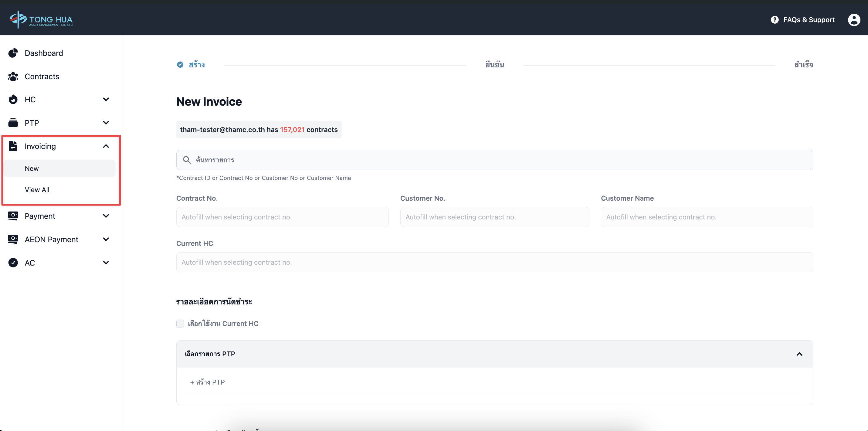Expand the AEON Payment menu chevron
Image resolution: width=868 pixels, height=431 pixels.
tap(106, 239)
